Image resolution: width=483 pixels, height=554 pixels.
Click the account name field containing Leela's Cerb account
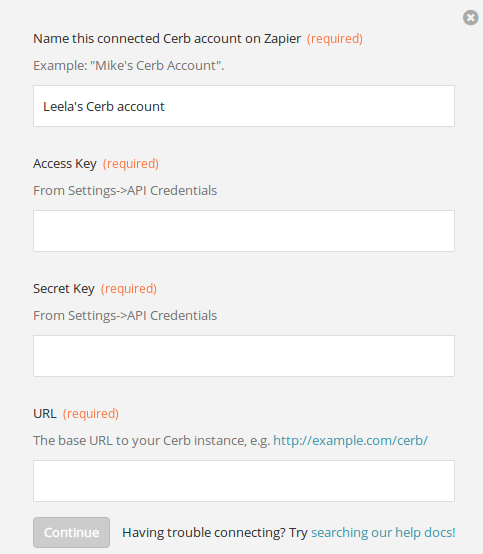[244, 106]
